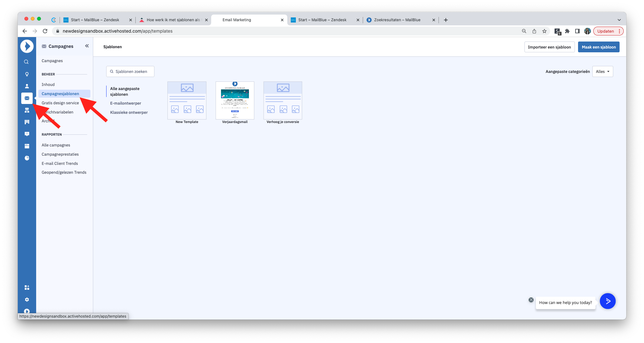Click Maak een sjabloon button

[598, 47]
